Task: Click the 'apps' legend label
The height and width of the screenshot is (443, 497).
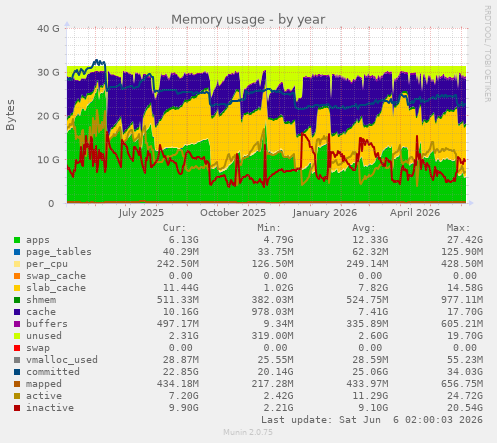Action: coord(38,240)
